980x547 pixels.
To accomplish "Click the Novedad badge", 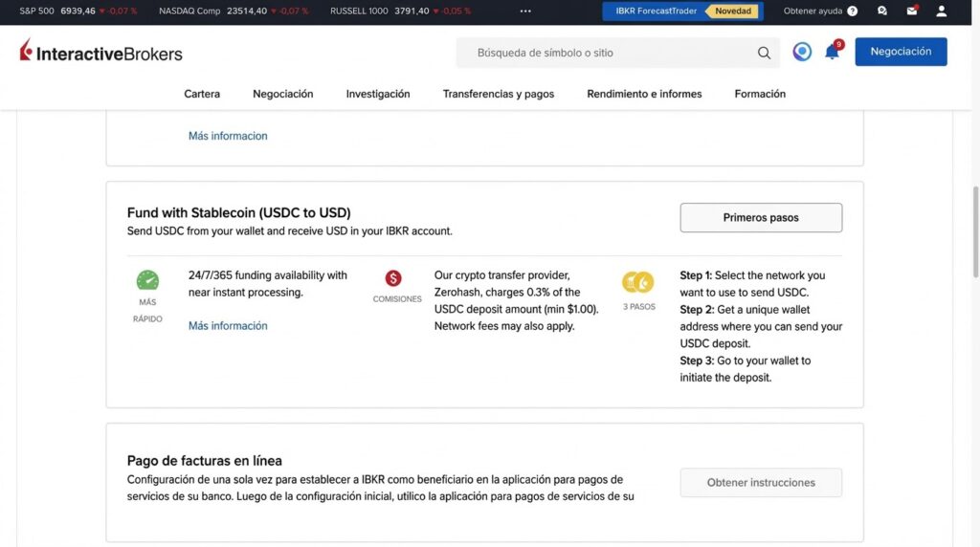I will pos(733,11).
